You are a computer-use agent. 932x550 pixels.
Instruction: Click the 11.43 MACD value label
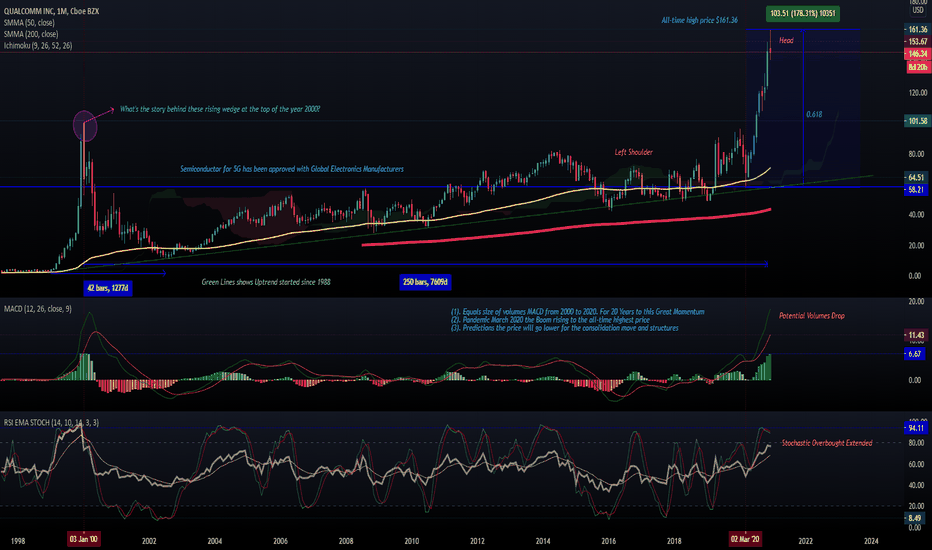(916, 335)
